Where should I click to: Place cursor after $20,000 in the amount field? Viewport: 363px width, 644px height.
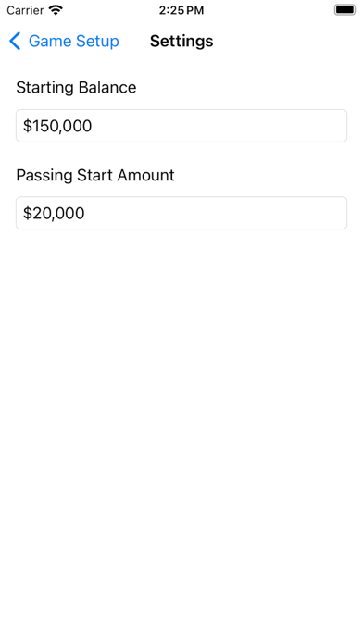(x=86, y=213)
